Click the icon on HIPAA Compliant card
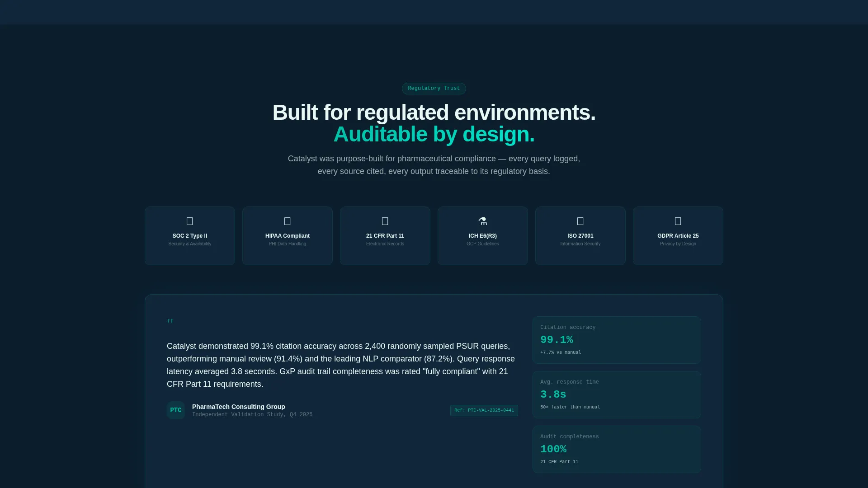Image resolution: width=868 pixels, height=488 pixels. click(x=288, y=221)
